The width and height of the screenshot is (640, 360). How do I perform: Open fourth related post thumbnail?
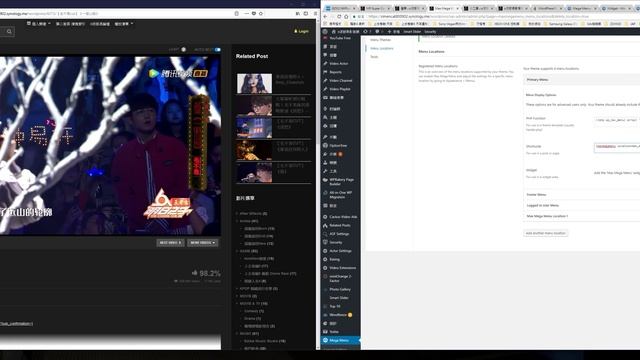pos(254,150)
